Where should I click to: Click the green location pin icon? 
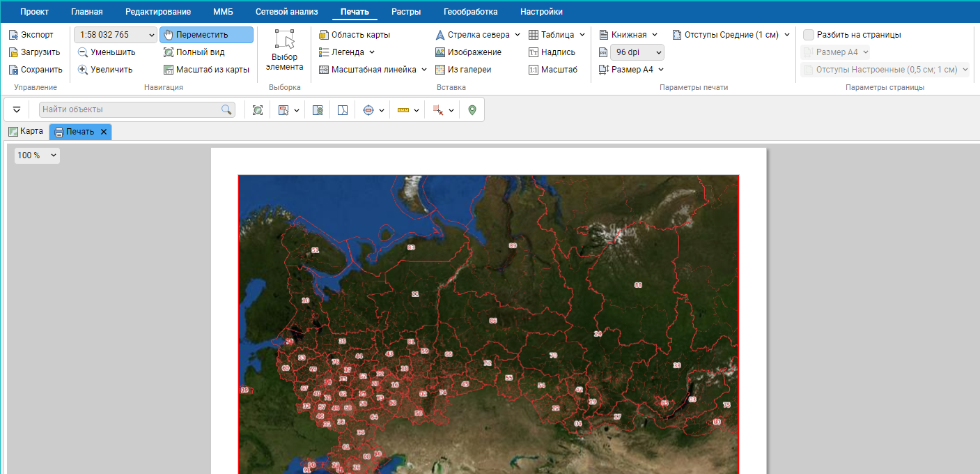click(472, 110)
